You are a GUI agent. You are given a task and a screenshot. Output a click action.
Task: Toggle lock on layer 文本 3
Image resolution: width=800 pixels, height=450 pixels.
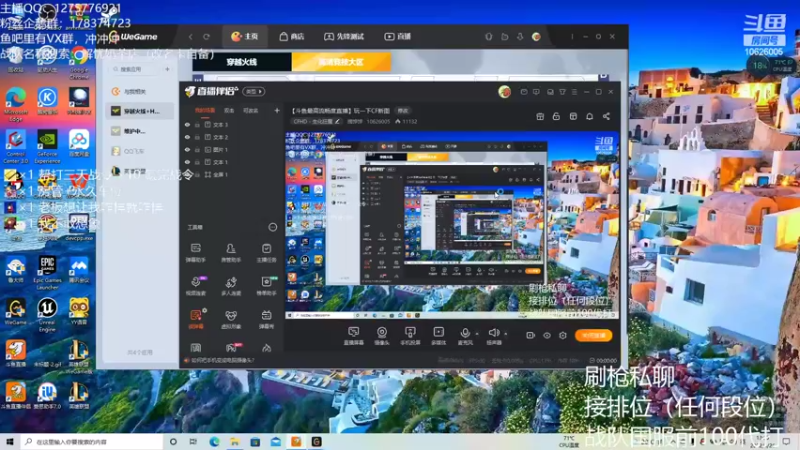[x=197, y=124]
